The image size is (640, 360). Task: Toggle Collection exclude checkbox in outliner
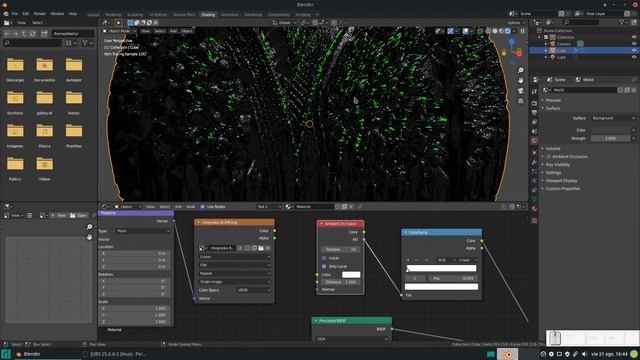coord(546,37)
